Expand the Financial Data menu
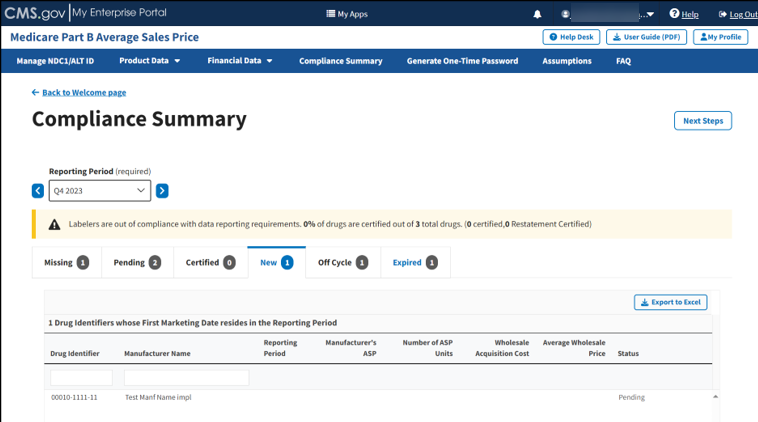This screenshot has height=422, width=758. [x=240, y=61]
